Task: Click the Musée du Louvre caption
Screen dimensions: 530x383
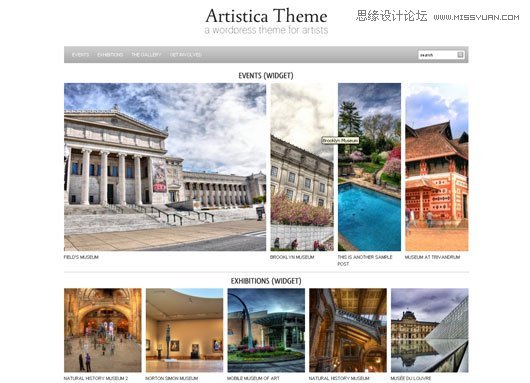Action: coord(411,378)
